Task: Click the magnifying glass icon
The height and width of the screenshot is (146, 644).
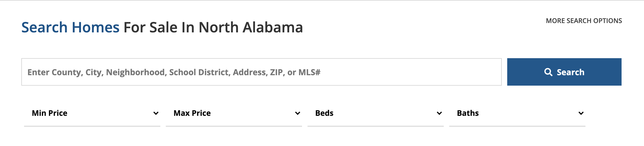Action: [x=548, y=72]
